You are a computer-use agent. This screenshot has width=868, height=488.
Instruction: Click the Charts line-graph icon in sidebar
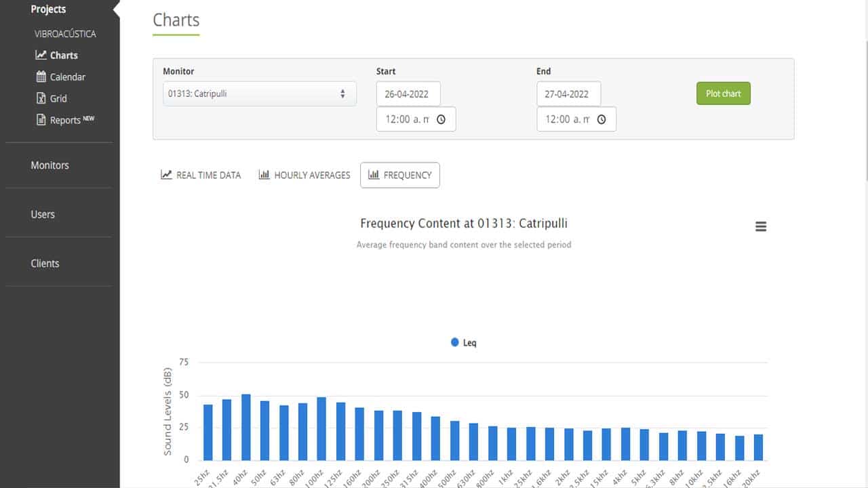pyautogui.click(x=41, y=56)
